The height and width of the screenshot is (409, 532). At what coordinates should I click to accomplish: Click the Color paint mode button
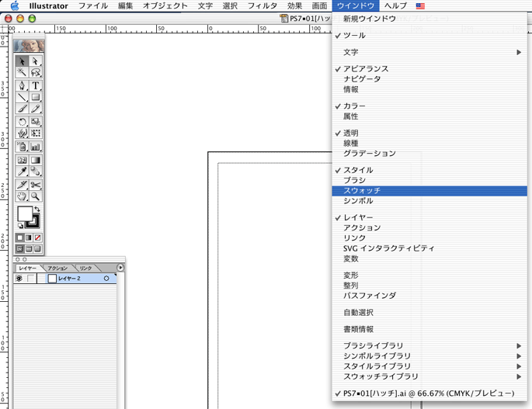(20, 238)
